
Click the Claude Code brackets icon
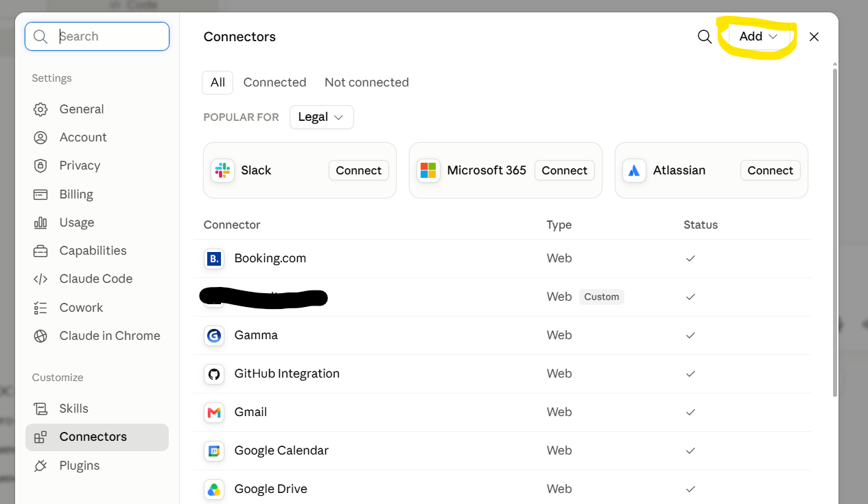[x=40, y=279]
